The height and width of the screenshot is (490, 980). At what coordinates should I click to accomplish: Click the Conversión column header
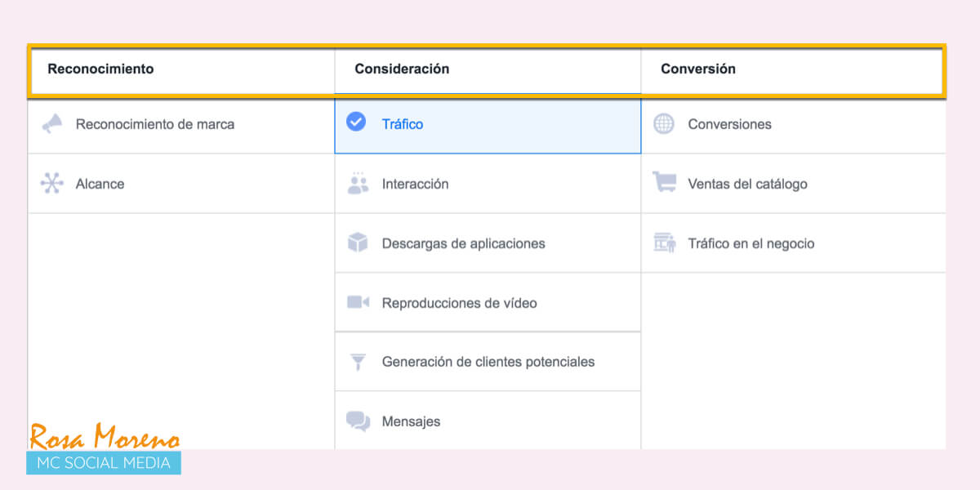coord(698,69)
